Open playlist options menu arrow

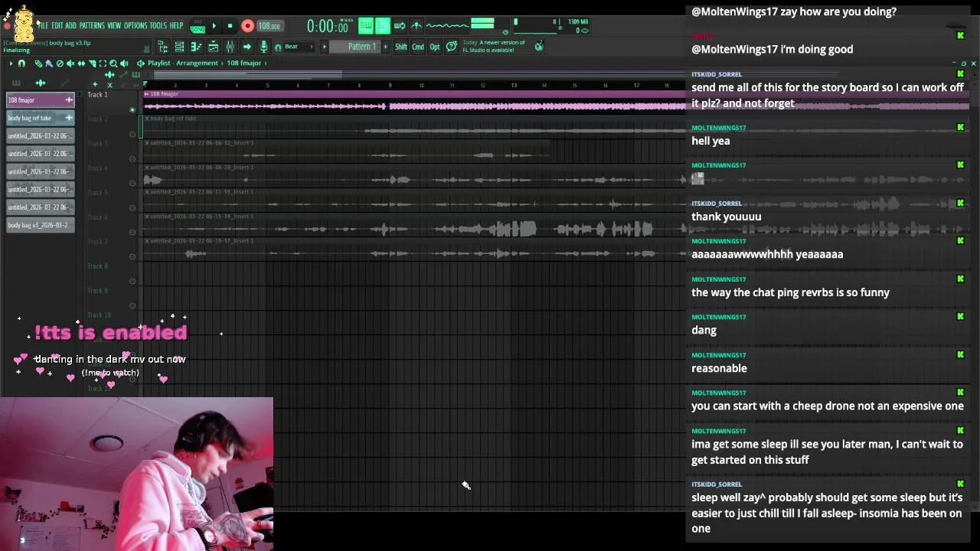11,64
